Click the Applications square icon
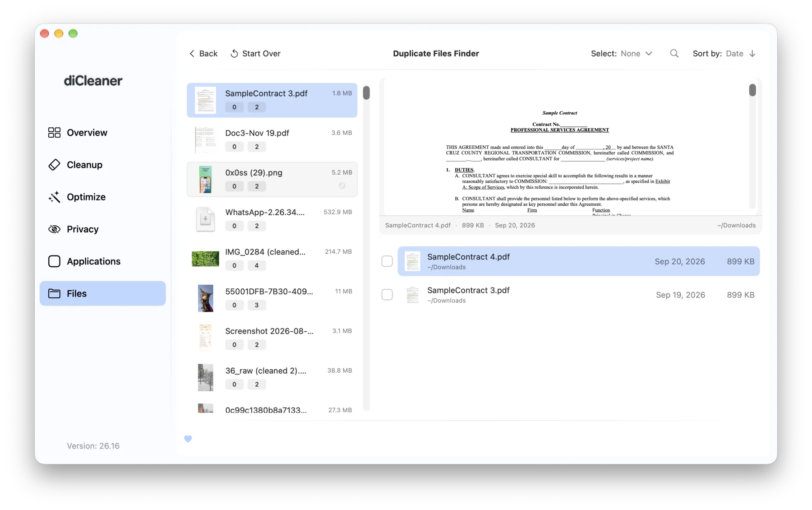Viewport: 812px width, 510px height. coord(54,261)
